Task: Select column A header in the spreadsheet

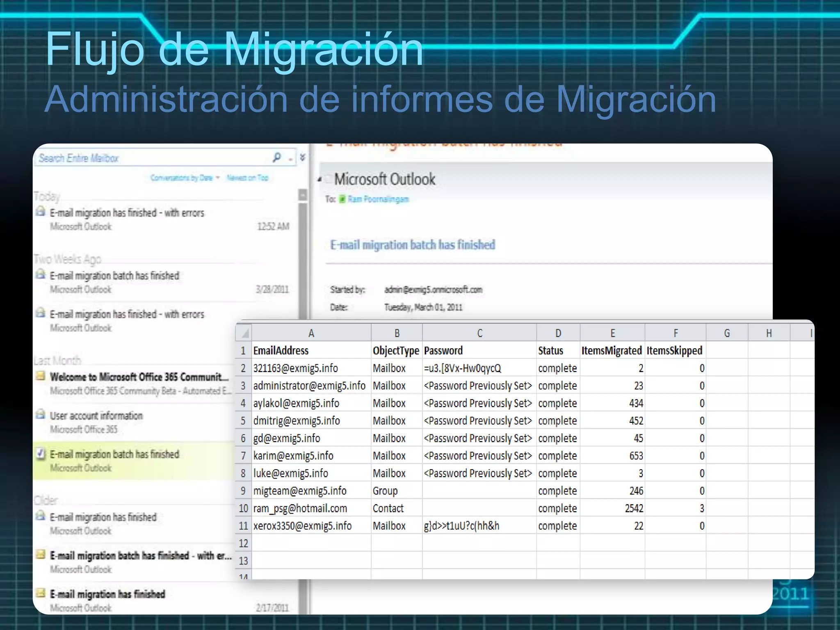Action: click(311, 333)
